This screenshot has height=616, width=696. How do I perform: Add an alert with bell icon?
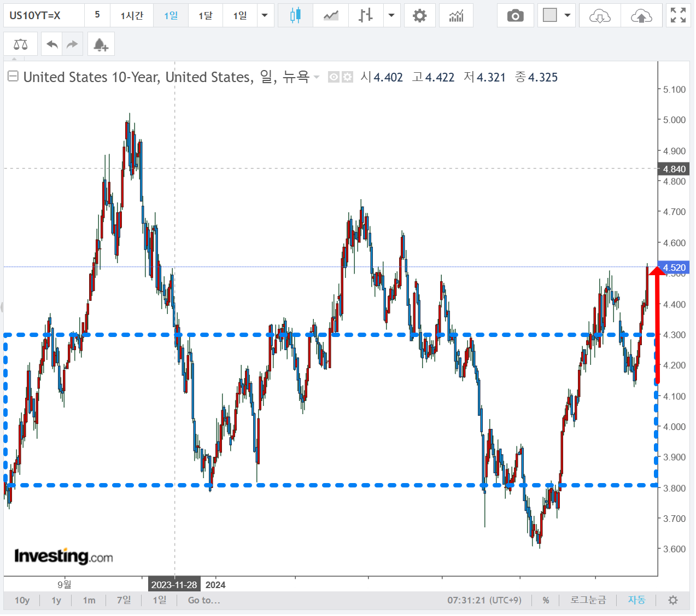101,44
